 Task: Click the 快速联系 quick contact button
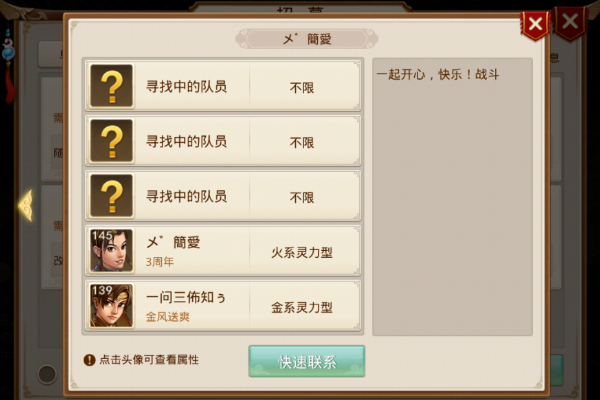point(307,361)
